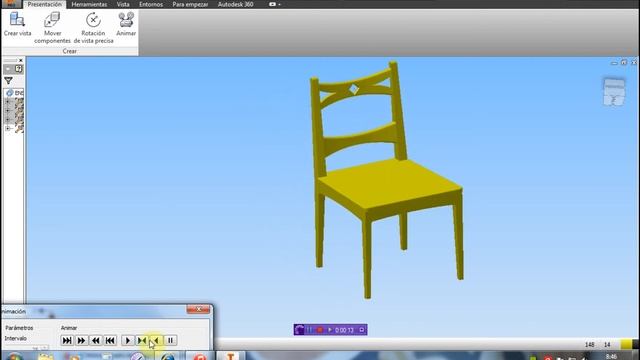
Task: Click the 148 value in status bar
Action: [x=589, y=345]
